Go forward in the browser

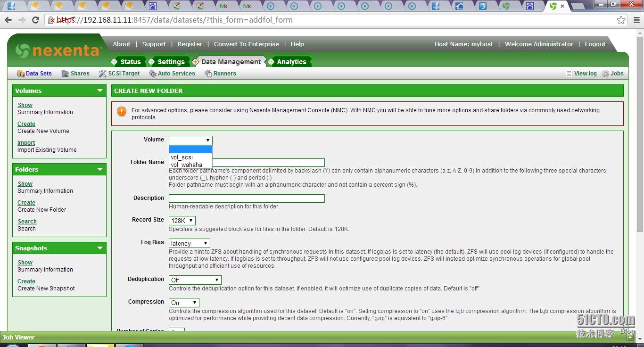22,20
